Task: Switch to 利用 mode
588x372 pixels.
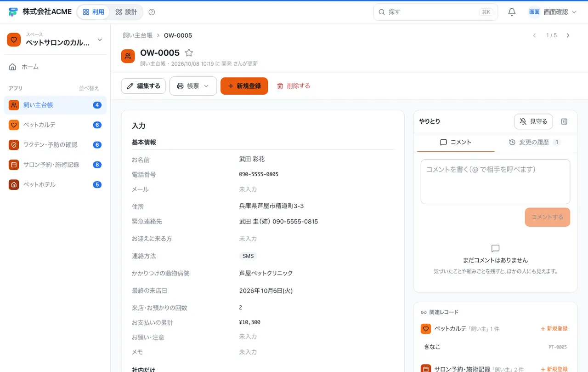Action: 94,12
